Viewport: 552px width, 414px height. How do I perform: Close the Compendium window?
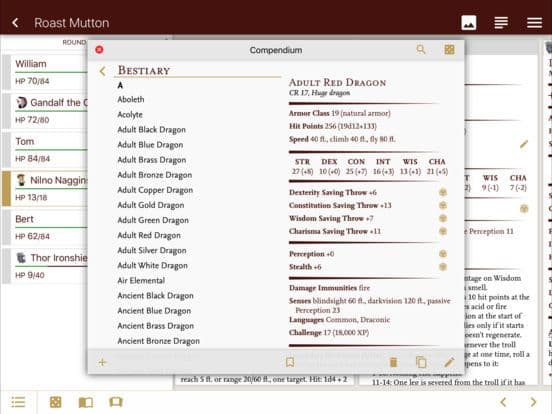tap(99, 50)
